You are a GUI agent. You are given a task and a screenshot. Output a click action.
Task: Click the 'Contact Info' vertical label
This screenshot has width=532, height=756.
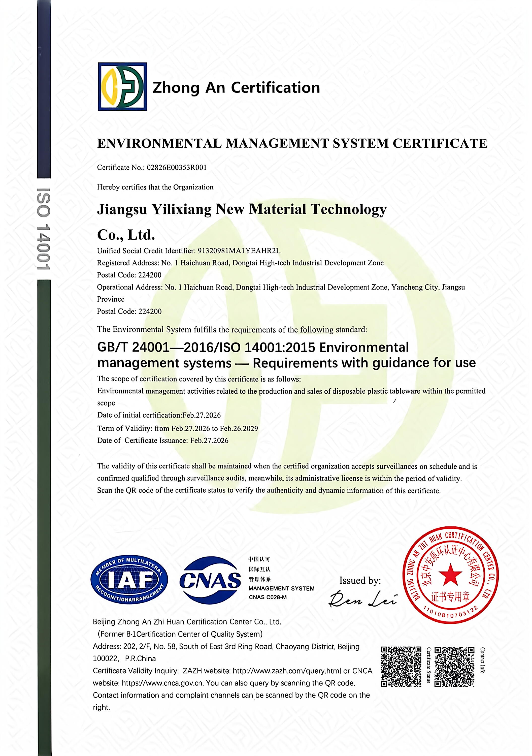pos(482,660)
